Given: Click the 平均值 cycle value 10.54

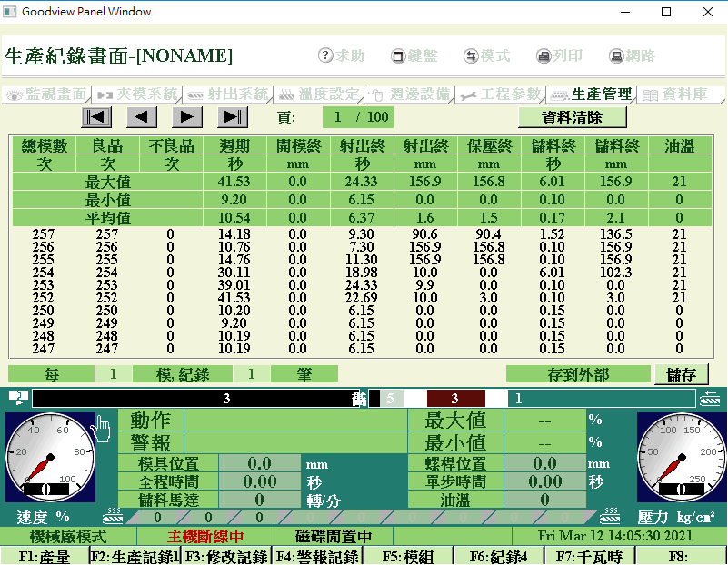Looking at the screenshot, I should pos(234,218).
